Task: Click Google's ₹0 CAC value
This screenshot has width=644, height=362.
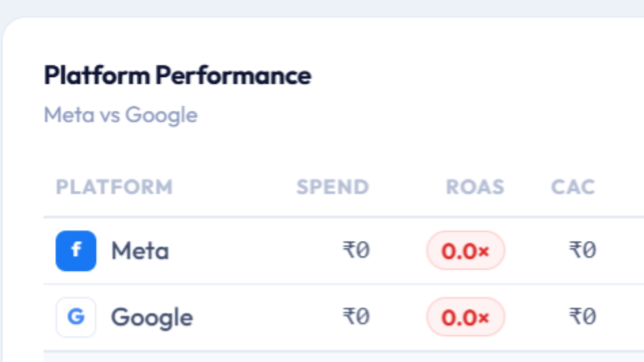Action: pos(582,317)
